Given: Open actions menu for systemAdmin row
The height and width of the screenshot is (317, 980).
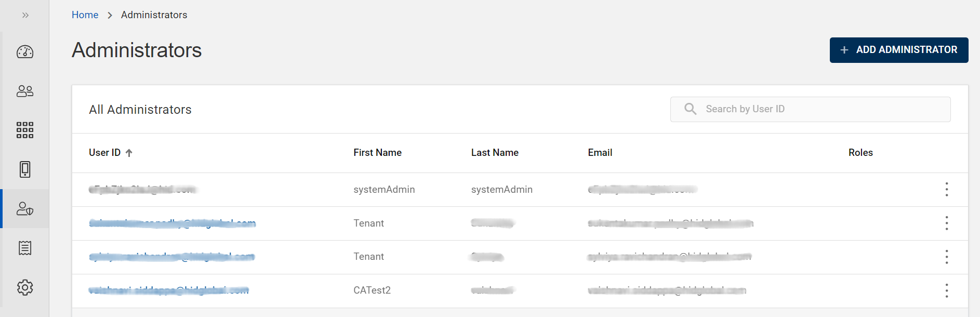Looking at the screenshot, I should click(946, 190).
